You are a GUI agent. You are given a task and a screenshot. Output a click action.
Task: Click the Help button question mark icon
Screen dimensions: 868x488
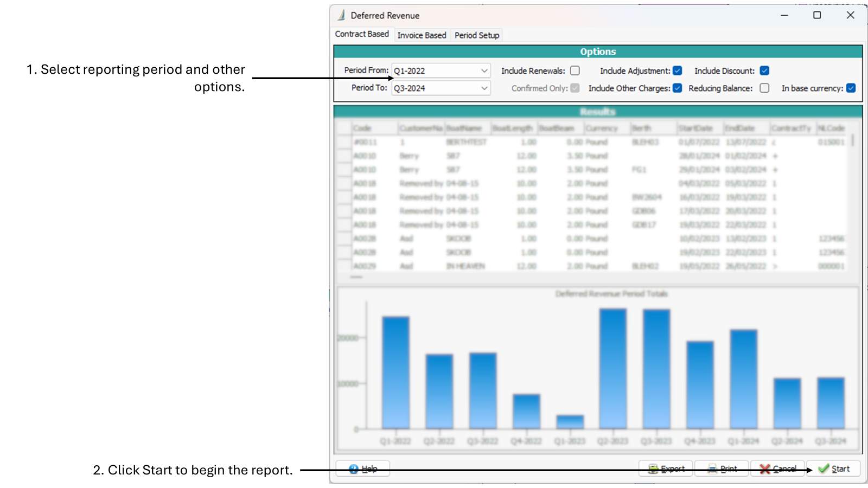pos(354,469)
